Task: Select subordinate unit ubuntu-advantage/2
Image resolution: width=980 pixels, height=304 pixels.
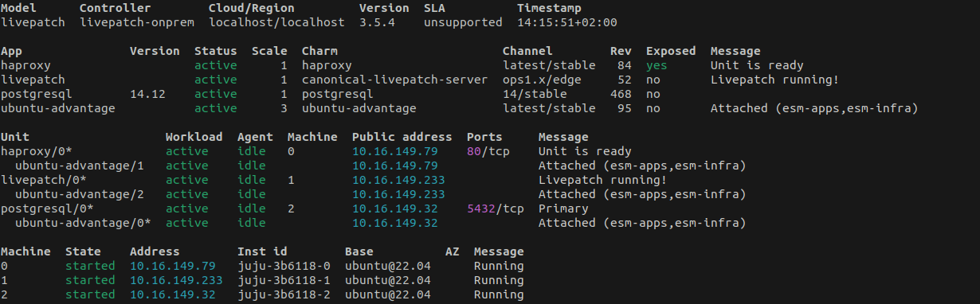Action: pos(80,194)
